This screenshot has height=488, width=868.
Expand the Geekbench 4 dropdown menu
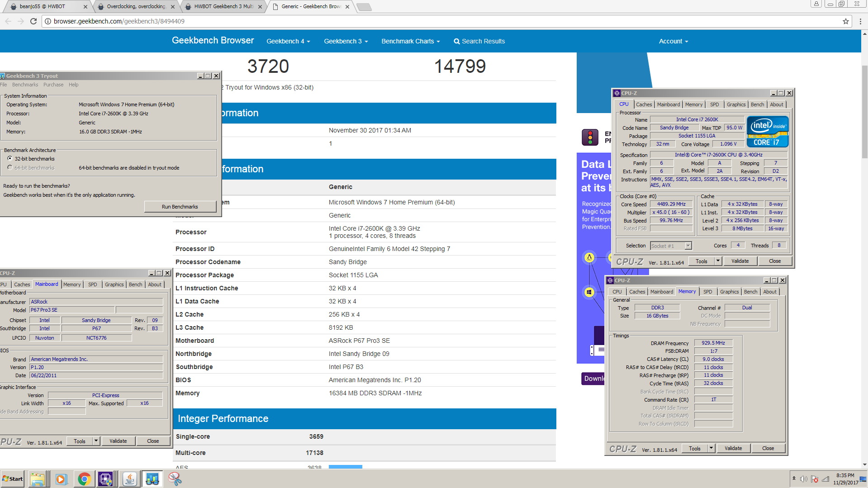[288, 41]
